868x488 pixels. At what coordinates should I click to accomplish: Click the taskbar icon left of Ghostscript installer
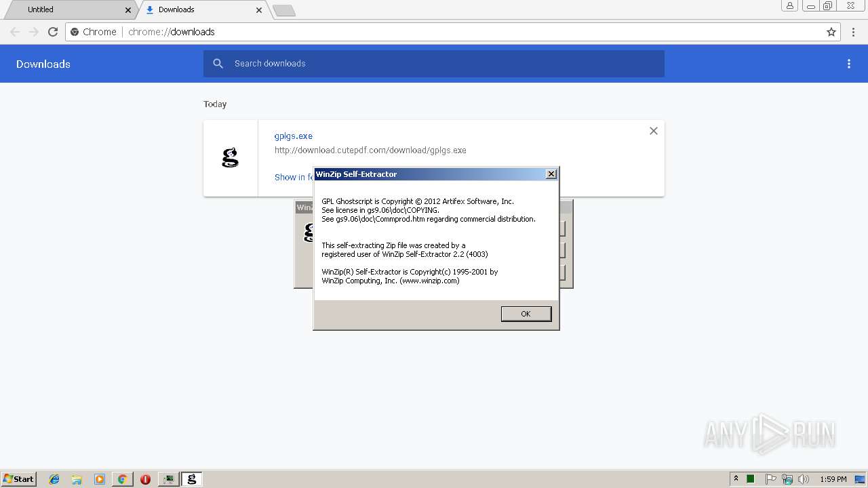168,479
